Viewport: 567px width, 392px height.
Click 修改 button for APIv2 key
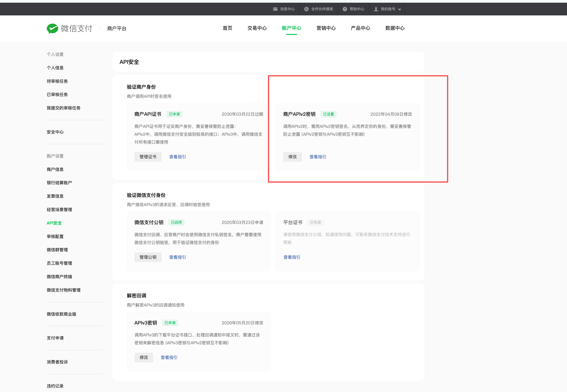pyautogui.click(x=292, y=157)
